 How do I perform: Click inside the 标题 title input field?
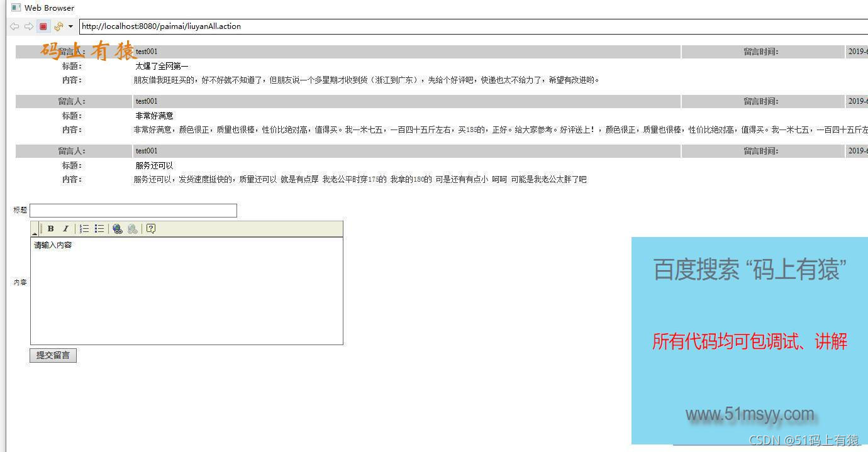point(132,210)
